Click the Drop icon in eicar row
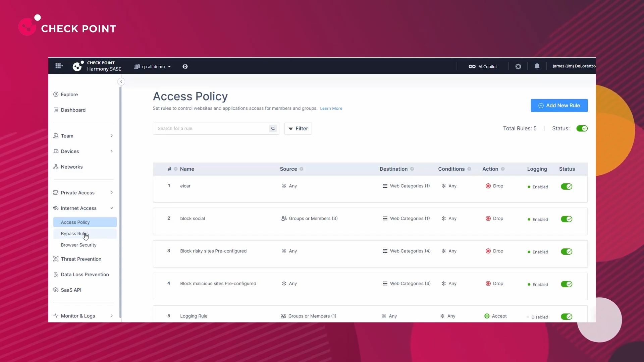This screenshot has width=644, height=362. click(488, 186)
